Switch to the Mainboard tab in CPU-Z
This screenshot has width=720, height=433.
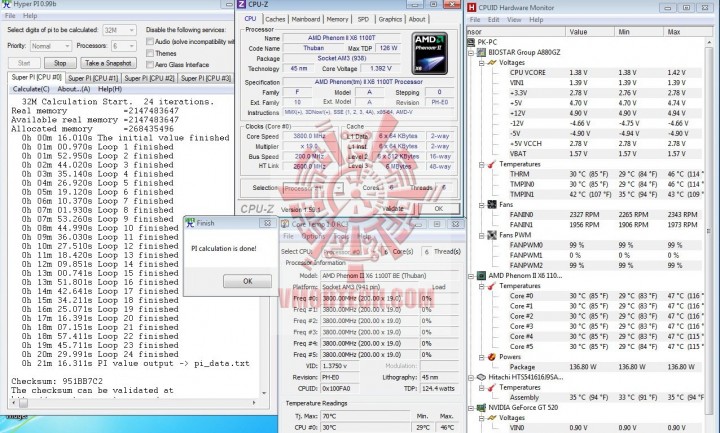306,19
